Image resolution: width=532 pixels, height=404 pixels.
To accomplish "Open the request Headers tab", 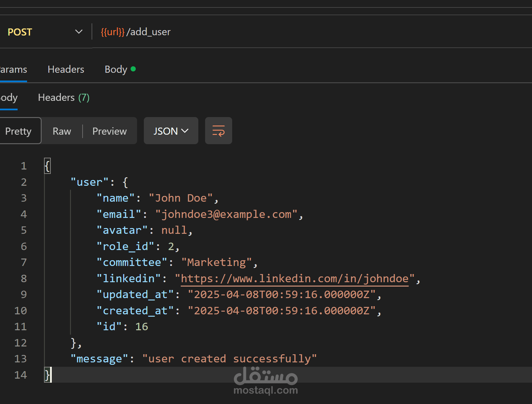I will click(66, 69).
